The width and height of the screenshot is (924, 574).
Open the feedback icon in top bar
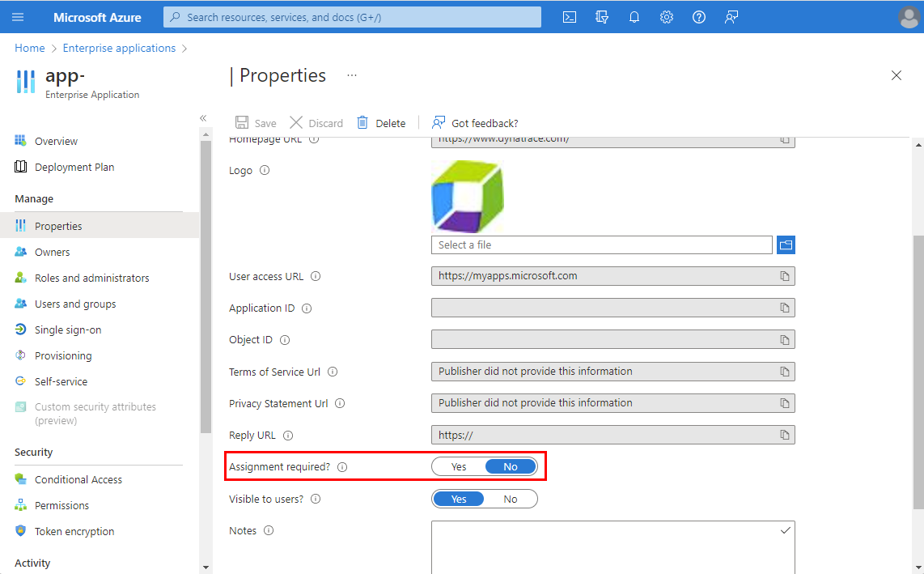[731, 17]
